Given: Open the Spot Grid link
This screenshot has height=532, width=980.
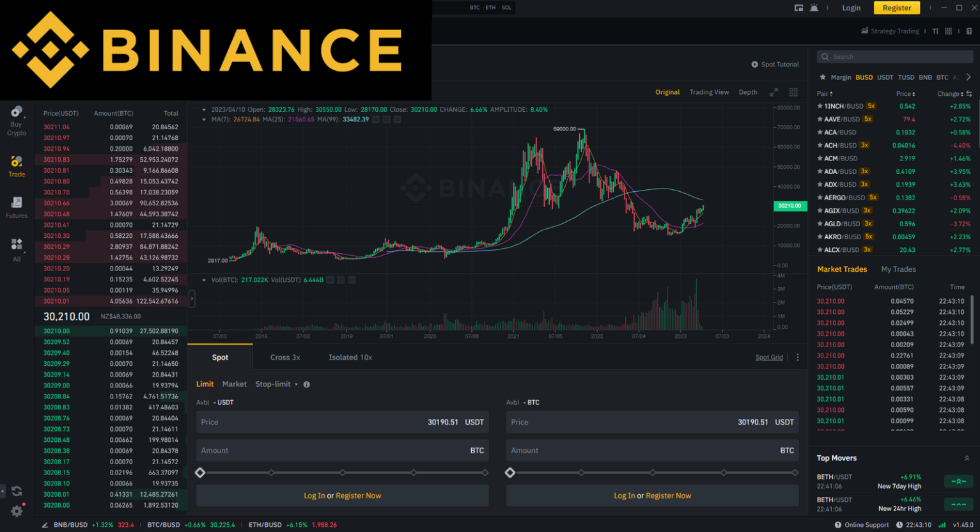Looking at the screenshot, I should pyautogui.click(x=769, y=357).
